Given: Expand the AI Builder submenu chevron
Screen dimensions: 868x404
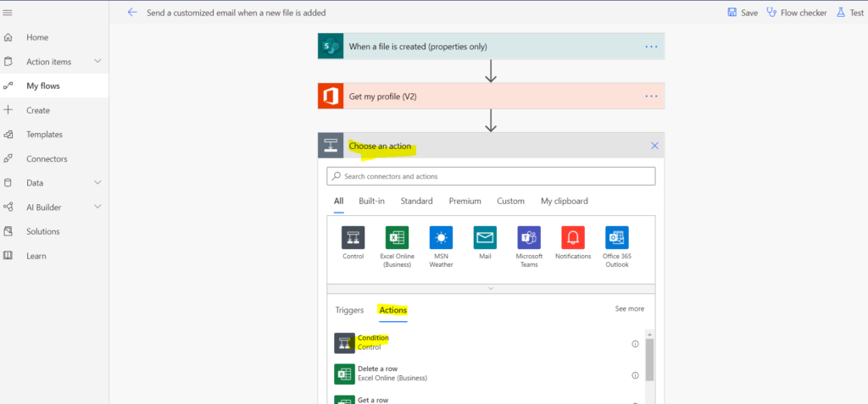Looking at the screenshot, I should click(x=98, y=207).
